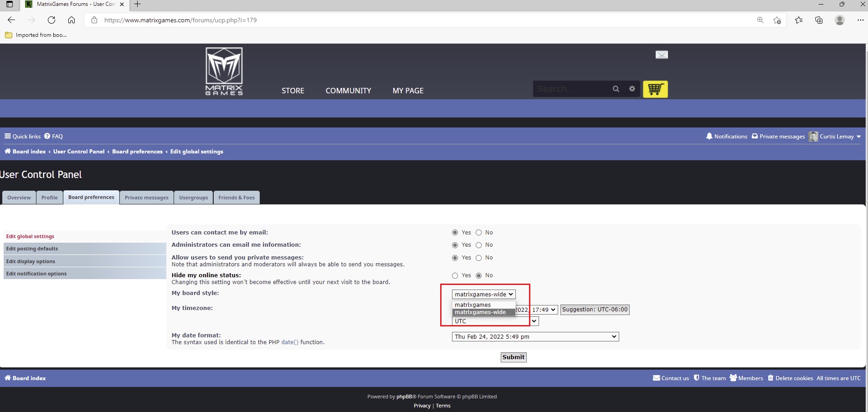This screenshot has width=868, height=412.
Task: Switch to the Overview tab
Action: [19, 198]
